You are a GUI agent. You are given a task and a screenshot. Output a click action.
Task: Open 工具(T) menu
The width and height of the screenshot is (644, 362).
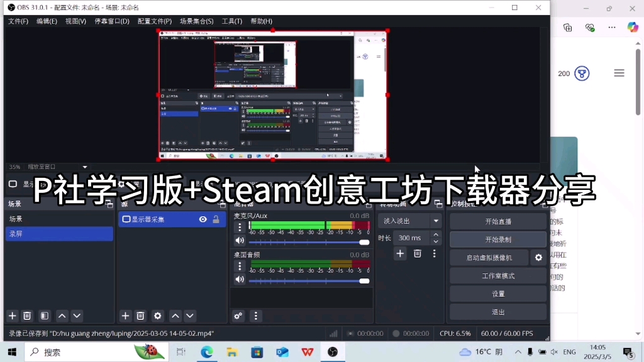click(x=232, y=21)
